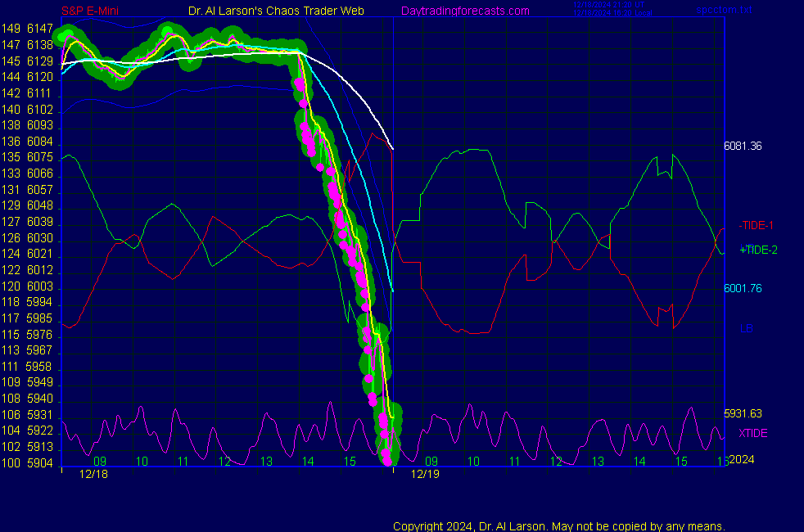Screen dimensions: 804x532
Task: Click the copyright notice text
Action: pos(559,525)
